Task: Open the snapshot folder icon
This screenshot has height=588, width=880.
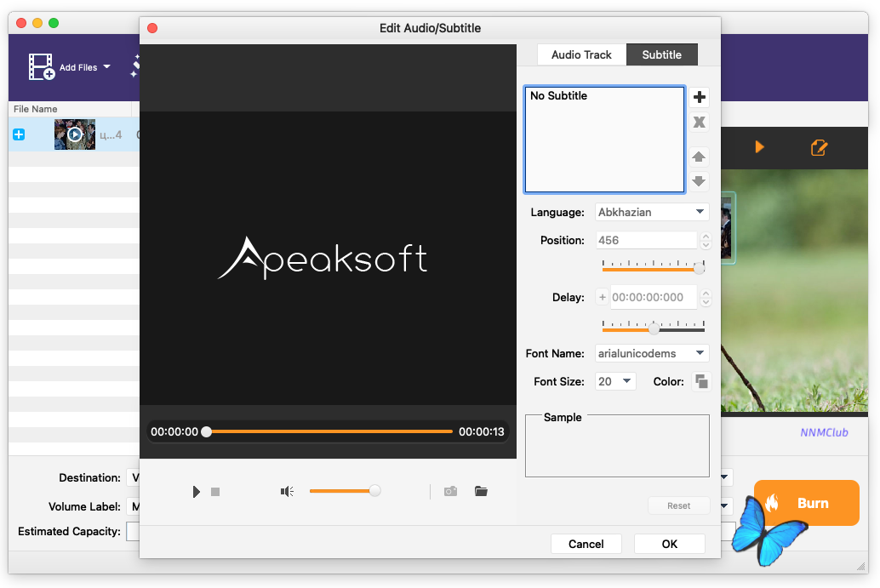Action: (x=481, y=491)
